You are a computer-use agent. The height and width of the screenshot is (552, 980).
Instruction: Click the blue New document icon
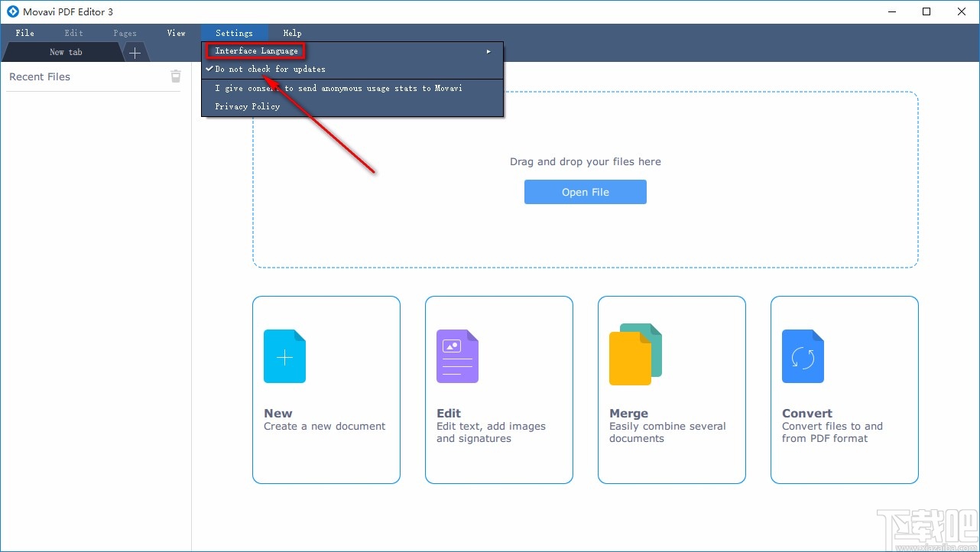click(284, 356)
